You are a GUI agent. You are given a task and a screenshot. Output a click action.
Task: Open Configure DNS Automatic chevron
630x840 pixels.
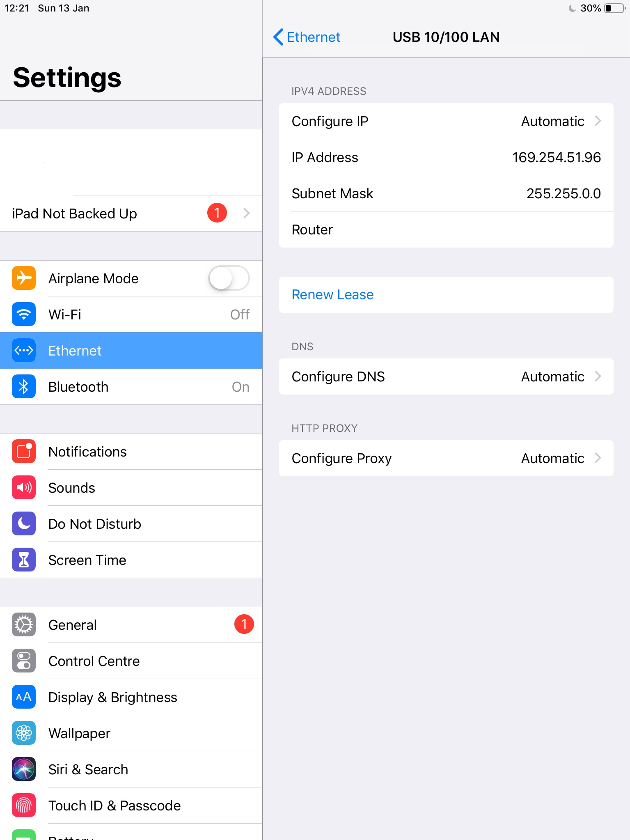tap(598, 376)
